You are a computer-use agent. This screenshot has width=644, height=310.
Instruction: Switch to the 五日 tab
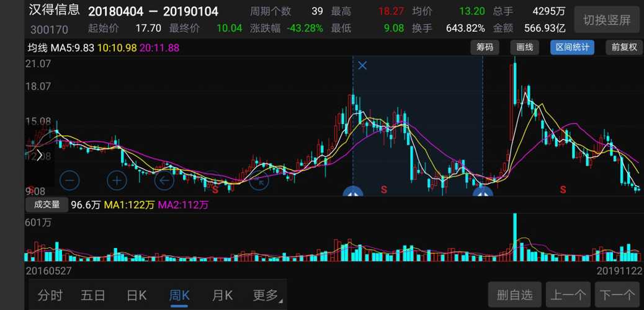(93, 295)
